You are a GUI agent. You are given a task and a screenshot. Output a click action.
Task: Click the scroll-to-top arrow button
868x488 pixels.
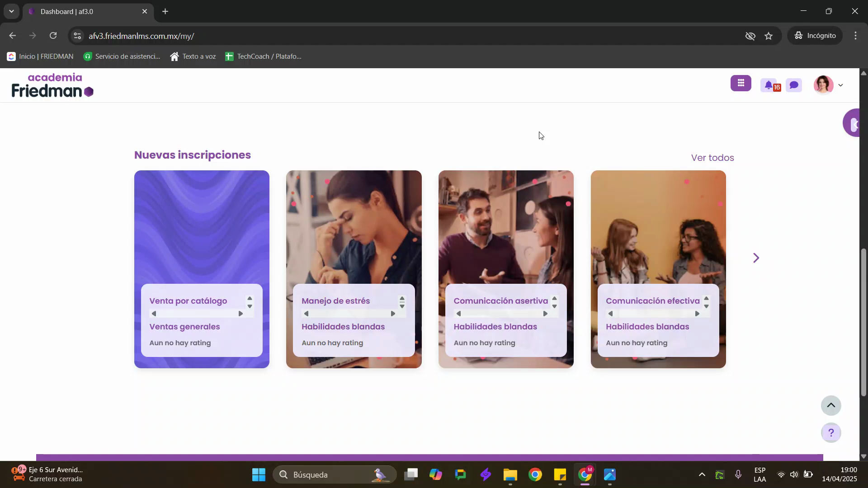[x=831, y=405]
